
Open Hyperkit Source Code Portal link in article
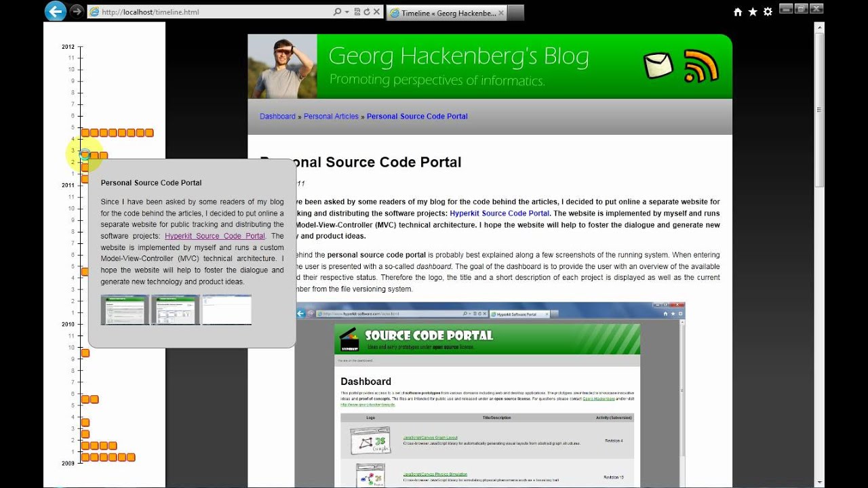[x=500, y=213]
